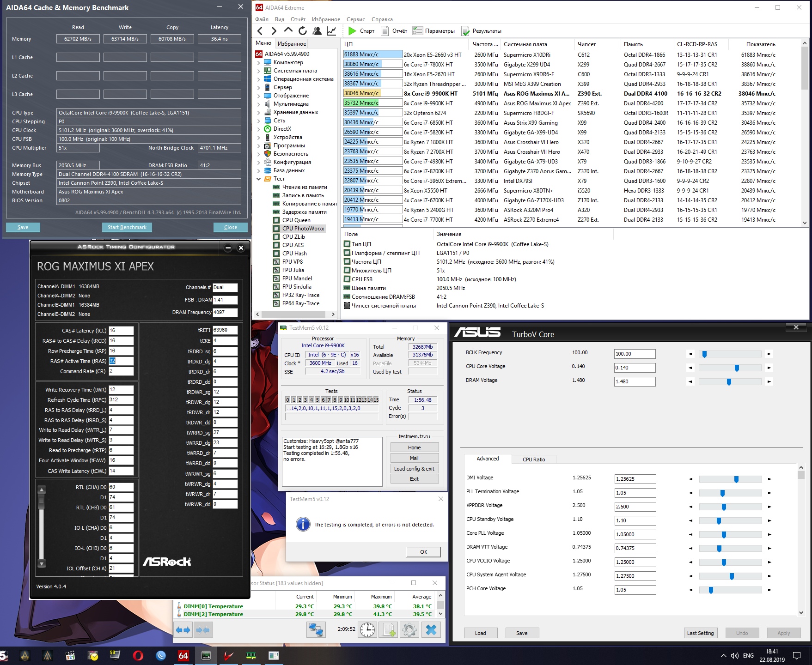The height and width of the screenshot is (665, 812).
Task: Open Media Player Classic 321 taskbar icon
Action: pos(70,655)
